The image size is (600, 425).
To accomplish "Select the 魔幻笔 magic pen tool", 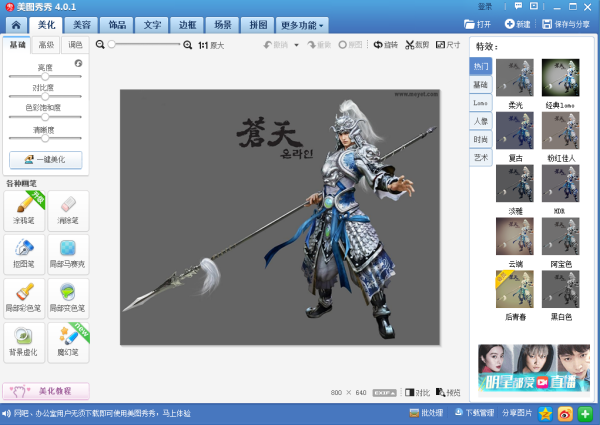I will [x=68, y=342].
